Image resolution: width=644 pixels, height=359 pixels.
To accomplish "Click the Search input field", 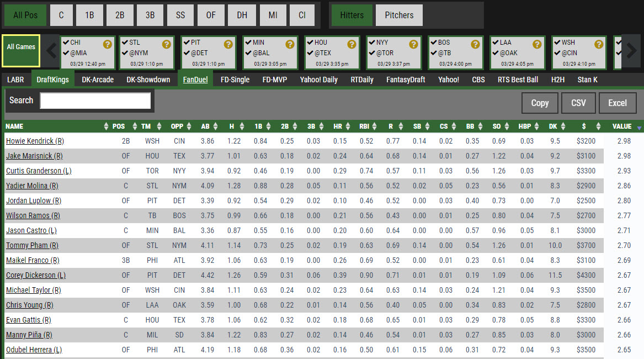I will pos(95,101).
